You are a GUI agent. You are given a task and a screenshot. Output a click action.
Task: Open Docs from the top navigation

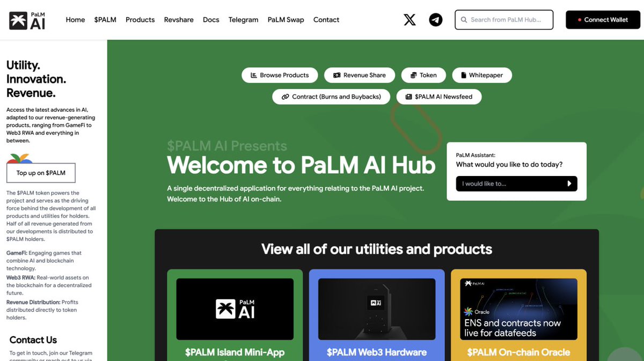pyautogui.click(x=211, y=20)
